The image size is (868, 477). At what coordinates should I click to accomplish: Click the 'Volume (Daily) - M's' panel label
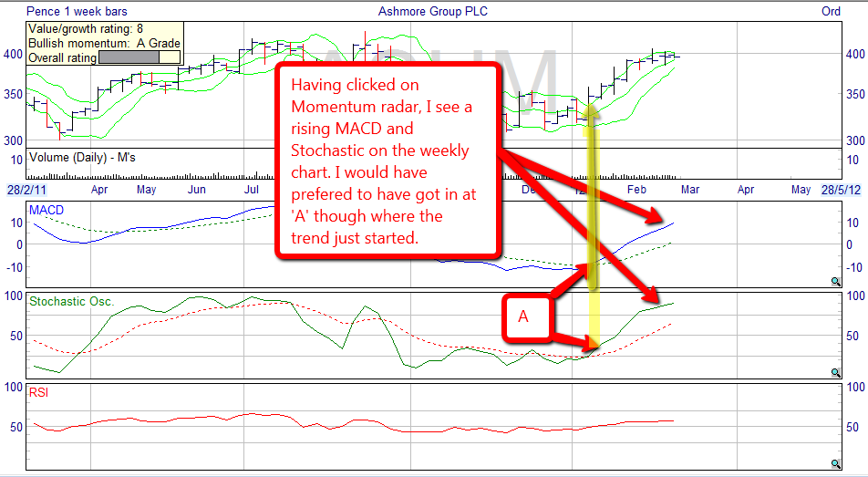[82, 158]
